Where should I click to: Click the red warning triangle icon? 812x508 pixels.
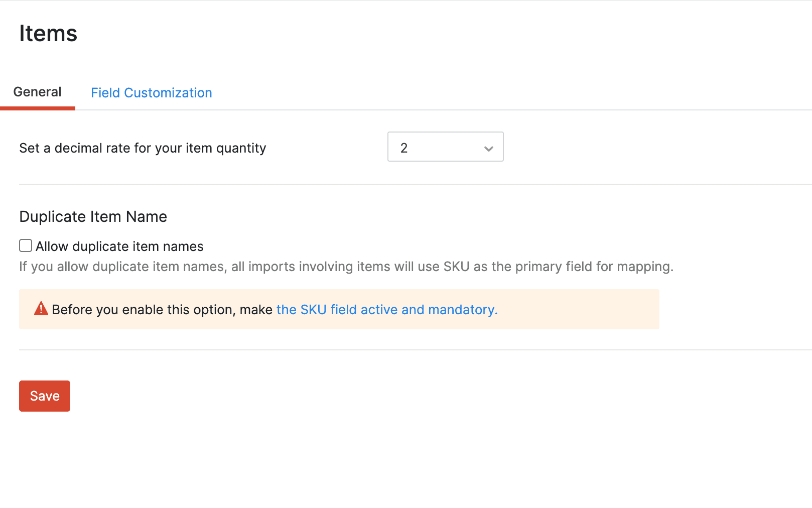41,309
